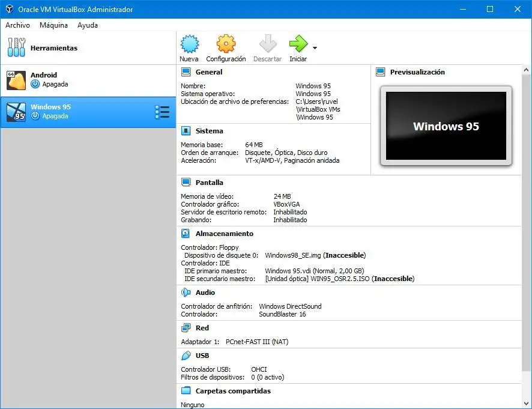Open the Archivo menu
The width and height of the screenshot is (532, 409).
pos(17,25)
